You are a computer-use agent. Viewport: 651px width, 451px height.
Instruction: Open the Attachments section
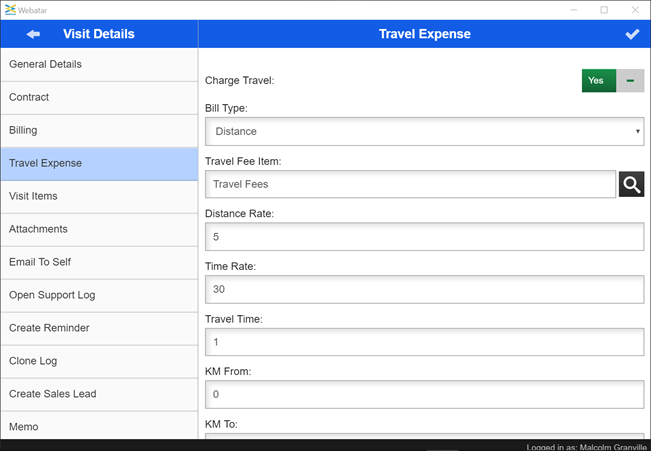(x=99, y=230)
